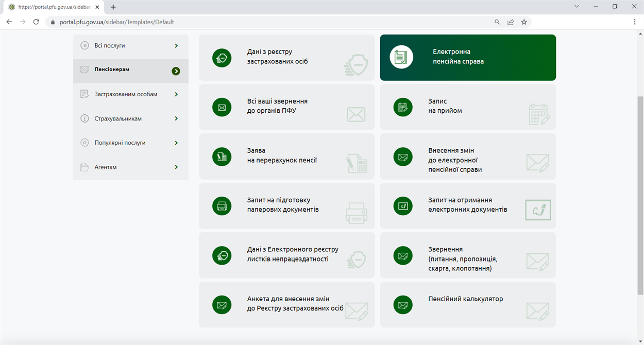
Task: Click the folder icon beside Агентам
Action: pos(84,167)
